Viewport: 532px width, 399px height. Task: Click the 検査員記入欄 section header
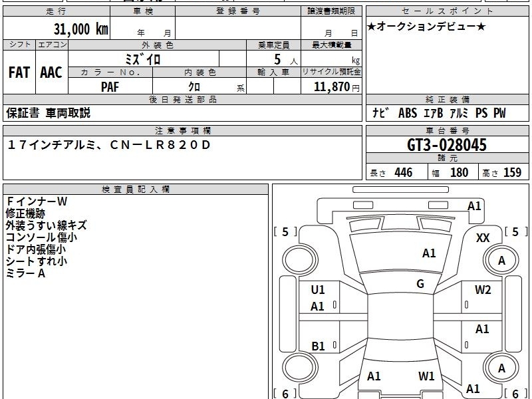[x=136, y=190]
